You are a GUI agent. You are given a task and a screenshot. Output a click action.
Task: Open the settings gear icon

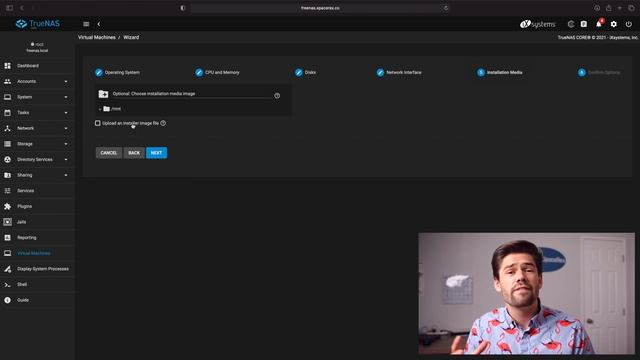coord(614,24)
